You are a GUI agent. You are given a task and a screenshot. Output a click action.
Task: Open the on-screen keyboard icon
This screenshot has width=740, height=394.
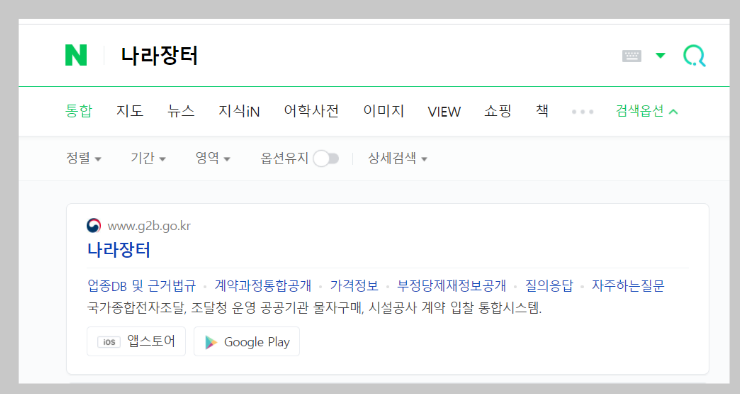click(631, 56)
